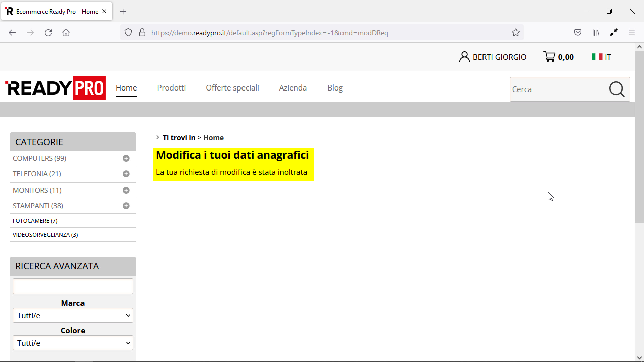Screen dimensions: 644x362
Task: Open the Blog menu item
Action: [x=335, y=87]
